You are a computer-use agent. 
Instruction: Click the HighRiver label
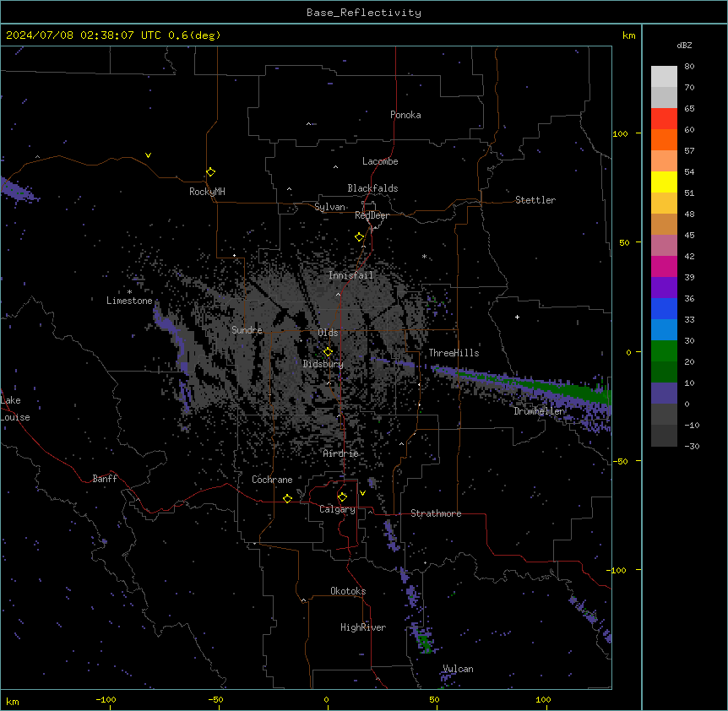tap(363, 627)
